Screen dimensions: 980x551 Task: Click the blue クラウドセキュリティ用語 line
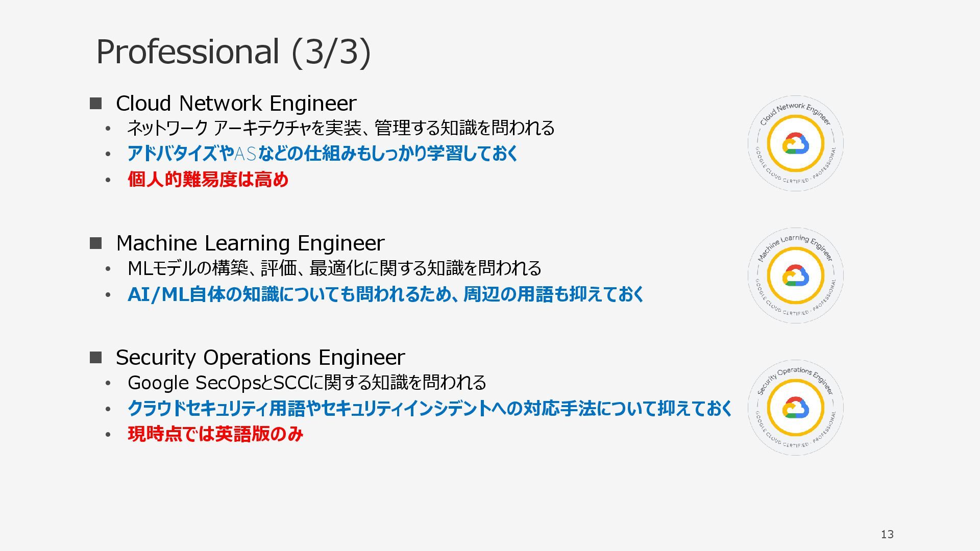430,408
